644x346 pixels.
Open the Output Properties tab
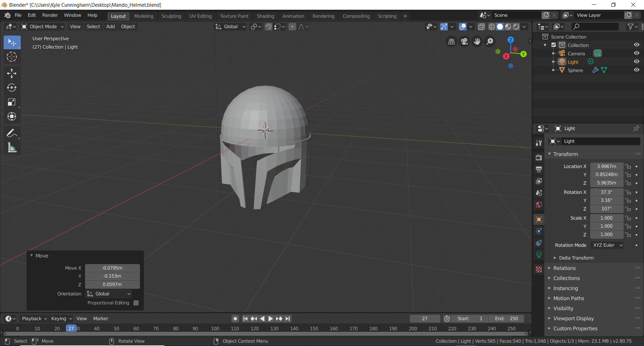tap(539, 169)
